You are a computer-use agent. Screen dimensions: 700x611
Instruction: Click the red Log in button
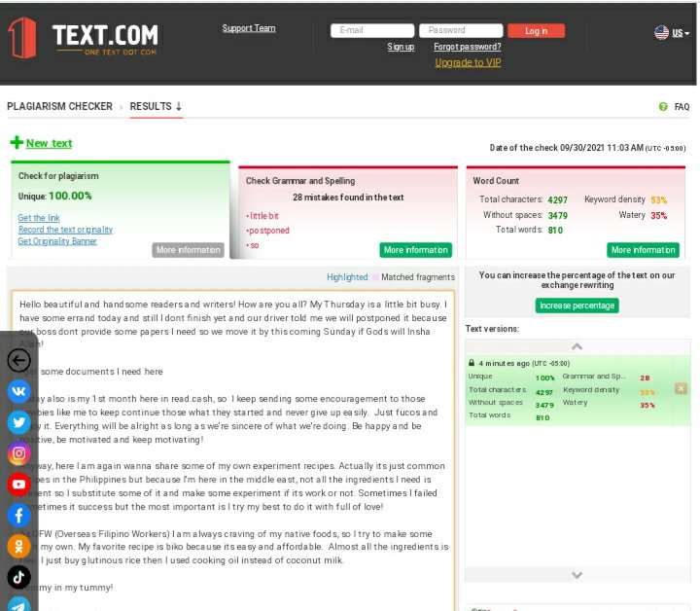coord(536,30)
